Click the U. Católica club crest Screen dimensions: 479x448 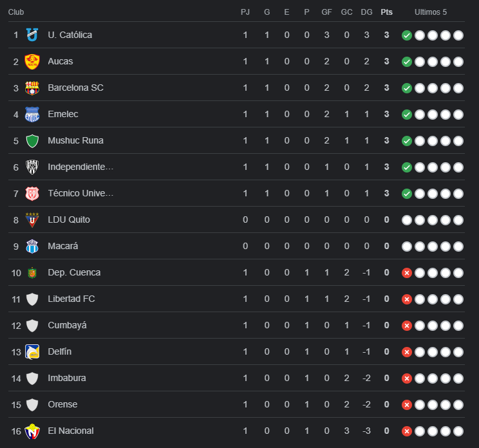tap(32, 35)
